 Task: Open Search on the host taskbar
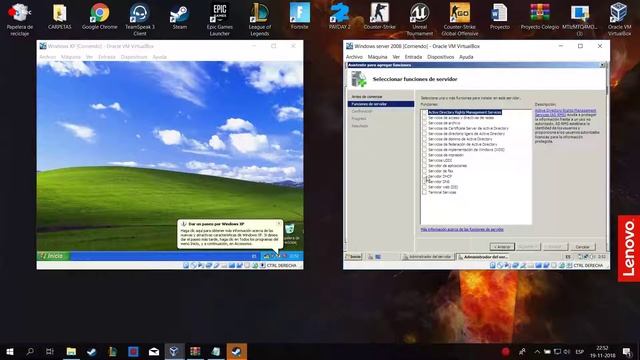30,351
